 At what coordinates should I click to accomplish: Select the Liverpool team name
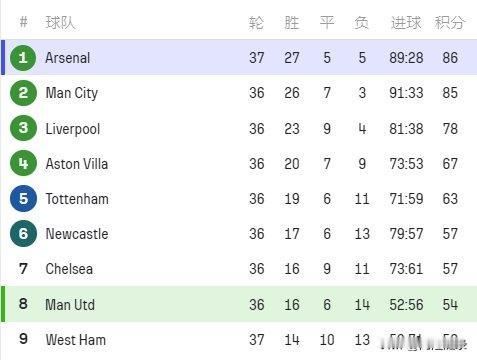(73, 129)
